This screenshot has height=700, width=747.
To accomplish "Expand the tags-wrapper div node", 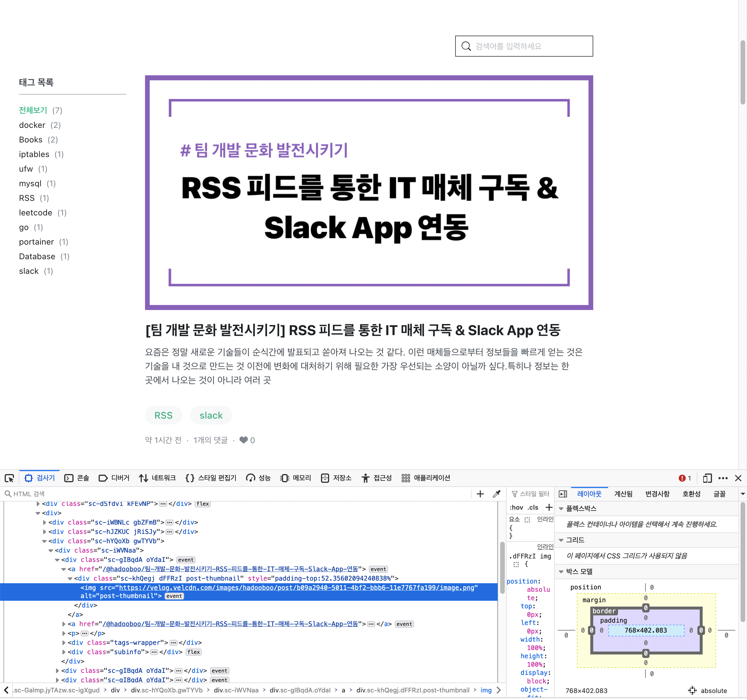I will [x=64, y=642].
